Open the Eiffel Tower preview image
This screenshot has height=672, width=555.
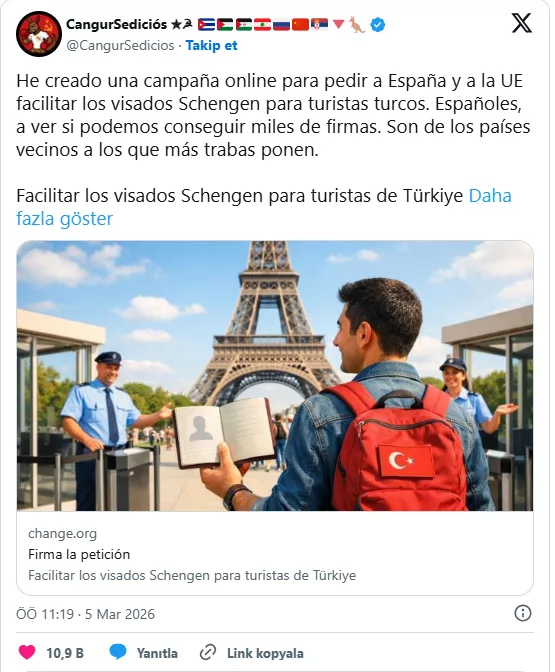click(x=275, y=376)
